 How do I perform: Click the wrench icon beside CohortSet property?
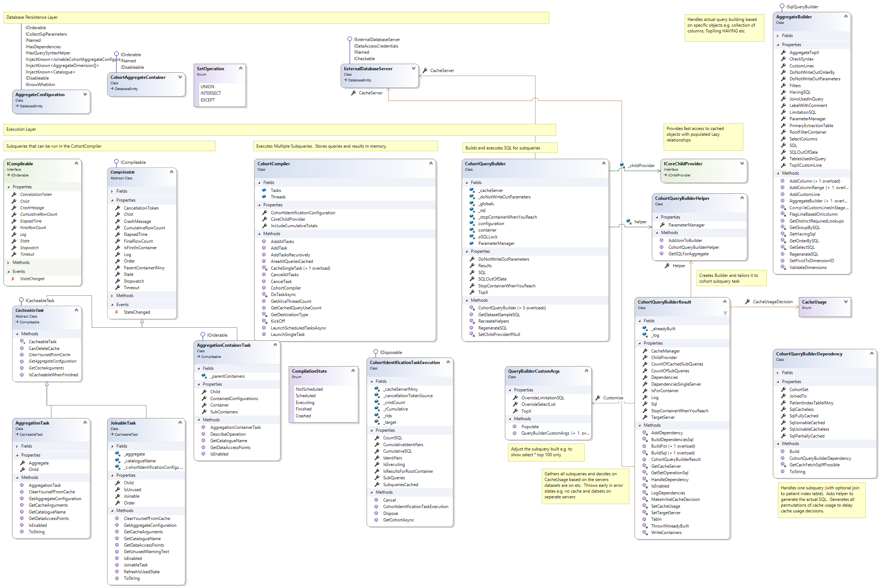(783, 390)
